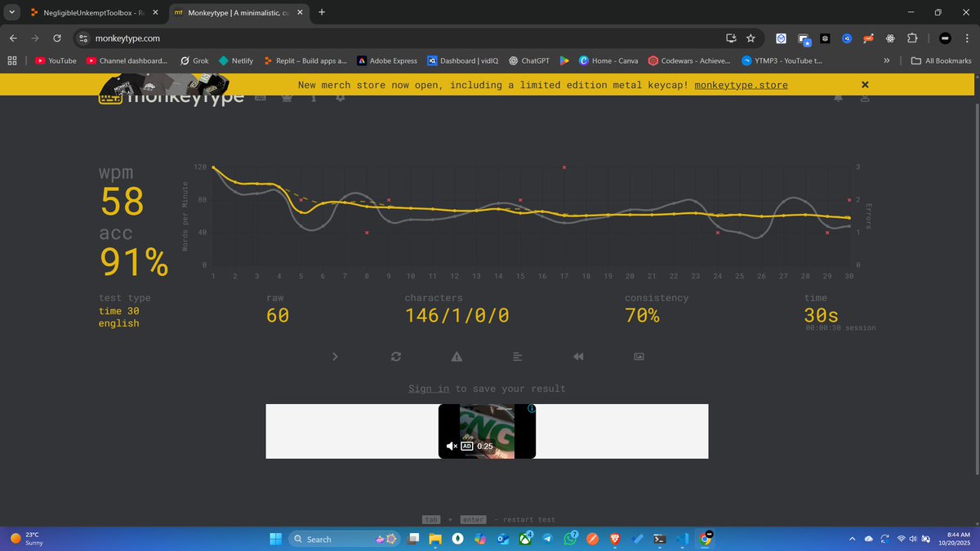980x551 pixels.
Task: Click the Sign in link
Action: [x=428, y=389]
